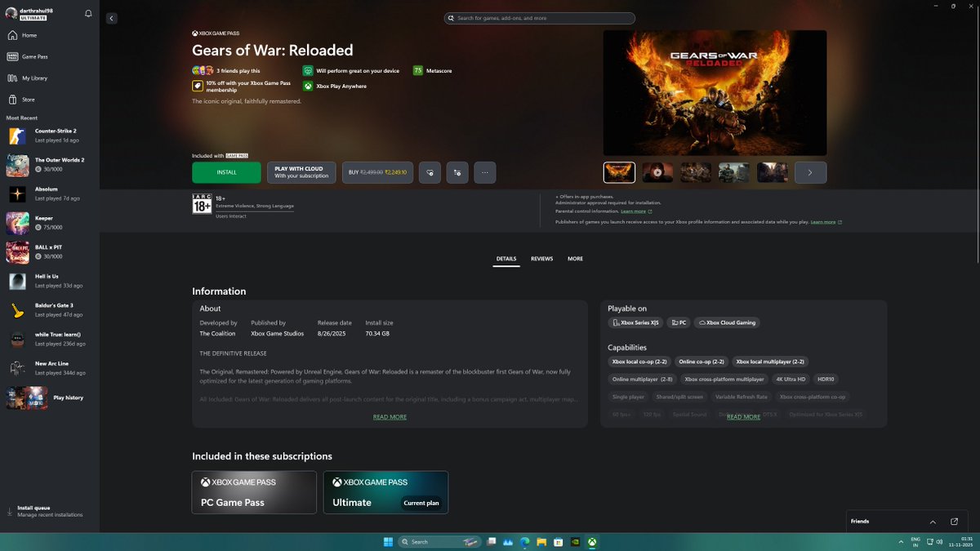
Task: Open Keeper game icon in recents
Action: point(18,224)
